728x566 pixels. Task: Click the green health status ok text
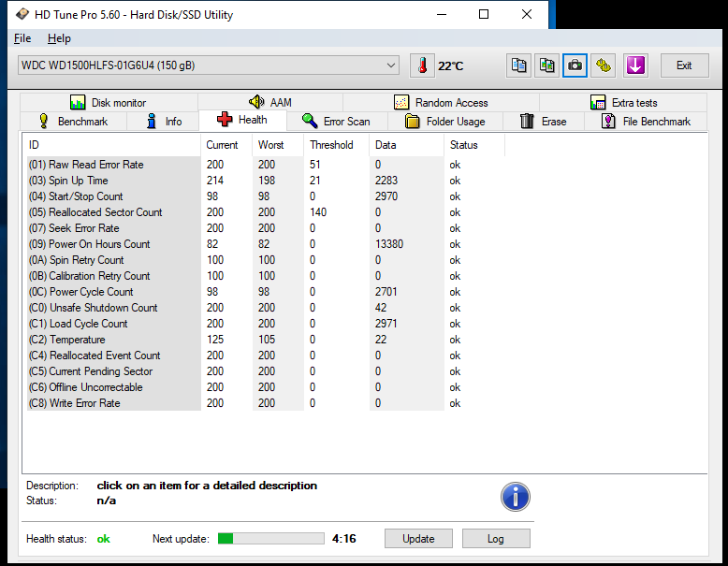[104, 539]
